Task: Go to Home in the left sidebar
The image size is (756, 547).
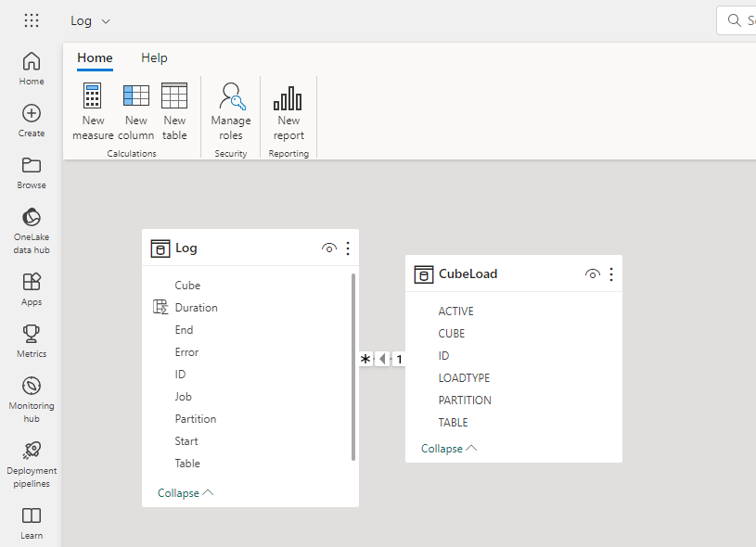Action: point(32,69)
